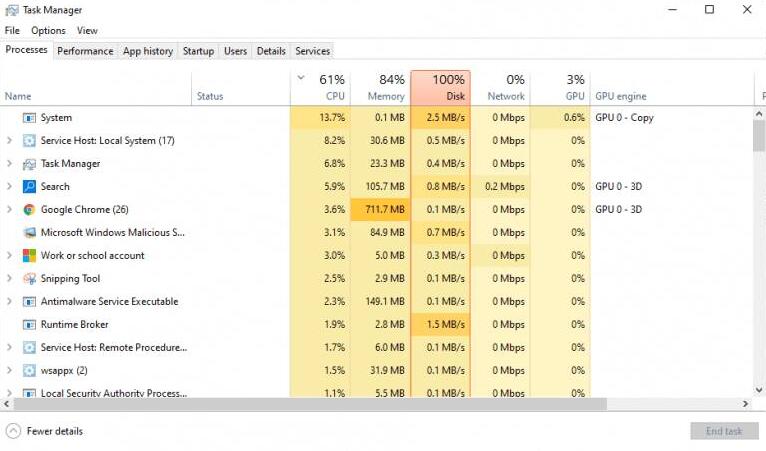The height and width of the screenshot is (451, 766).
Task: Click the Task Manager process row icon
Action: 29,164
